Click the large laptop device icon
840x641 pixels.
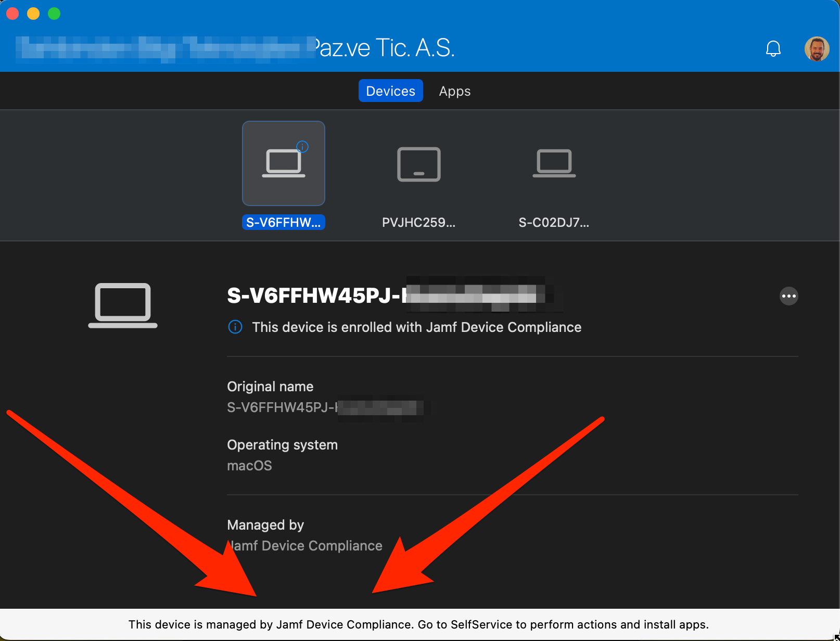[x=123, y=305]
